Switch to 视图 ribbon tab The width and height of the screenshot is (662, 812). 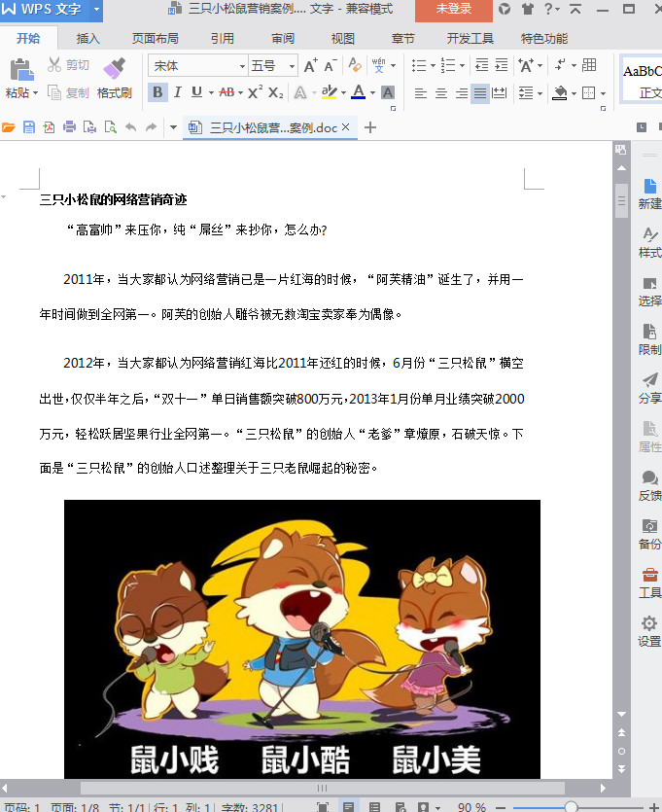pyautogui.click(x=342, y=38)
